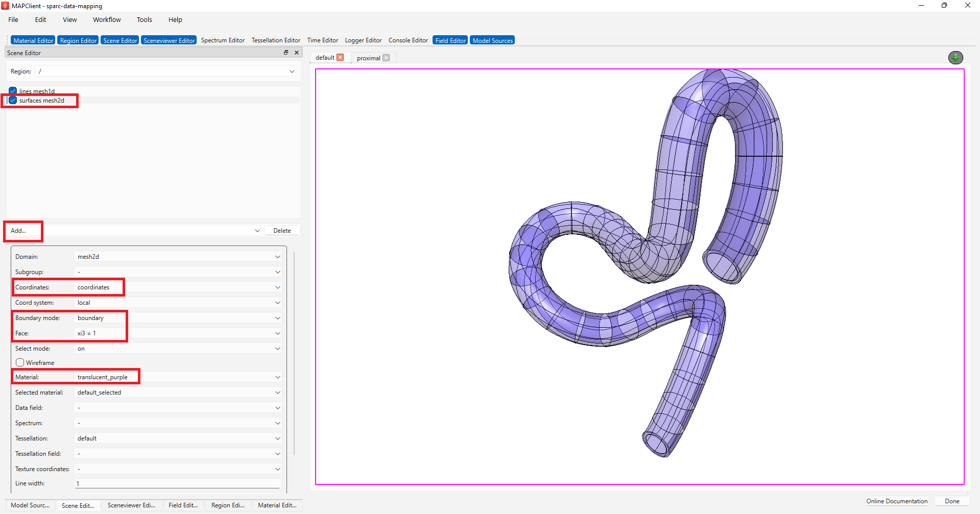Toggle the Region Editor toolbar button
The height and width of the screenshot is (514, 980).
[78, 40]
